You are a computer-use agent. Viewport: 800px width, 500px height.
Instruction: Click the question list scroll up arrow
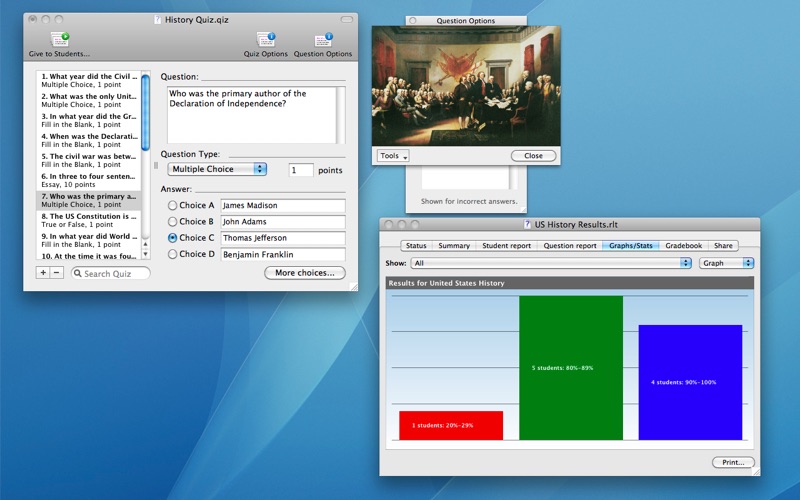pyautogui.click(x=145, y=244)
